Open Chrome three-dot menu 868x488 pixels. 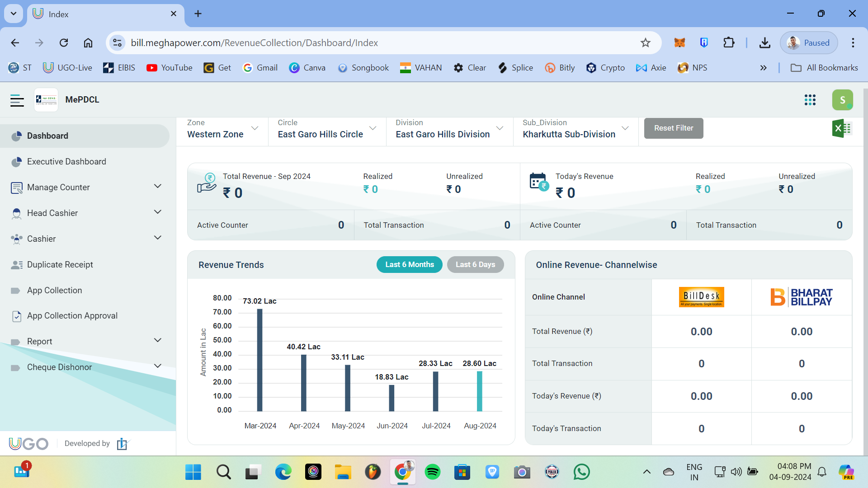(853, 43)
